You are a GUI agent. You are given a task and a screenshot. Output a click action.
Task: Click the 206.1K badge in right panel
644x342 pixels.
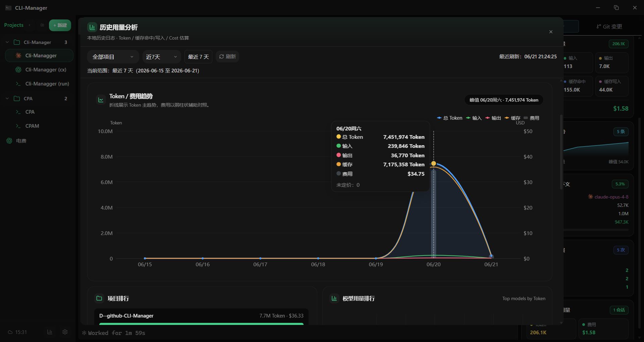click(619, 44)
